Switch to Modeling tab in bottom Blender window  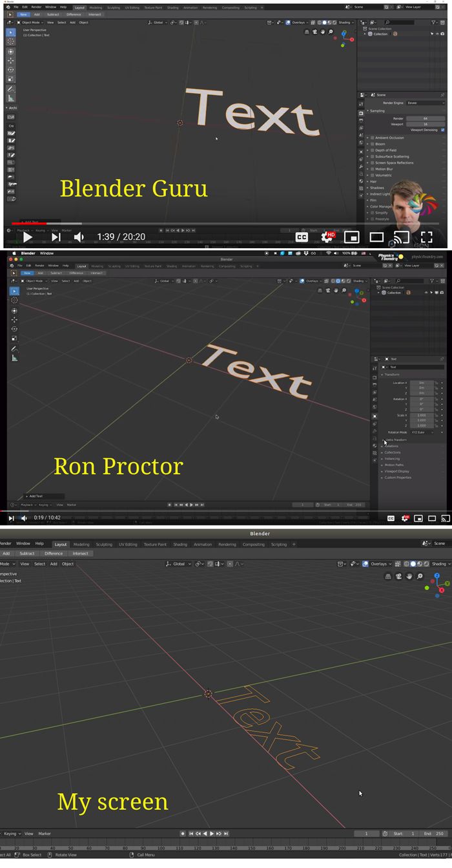[x=81, y=544]
